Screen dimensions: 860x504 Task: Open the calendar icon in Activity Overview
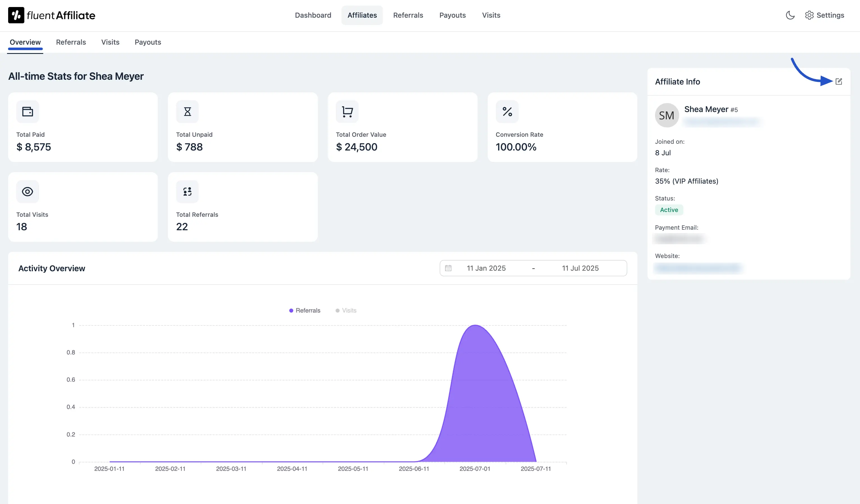click(449, 268)
